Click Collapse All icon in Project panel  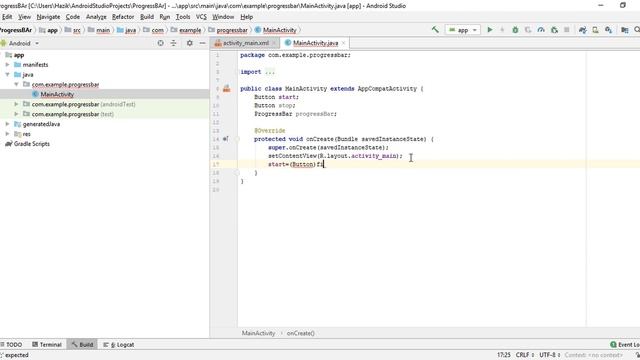pyautogui.click(x=173, y=43)
